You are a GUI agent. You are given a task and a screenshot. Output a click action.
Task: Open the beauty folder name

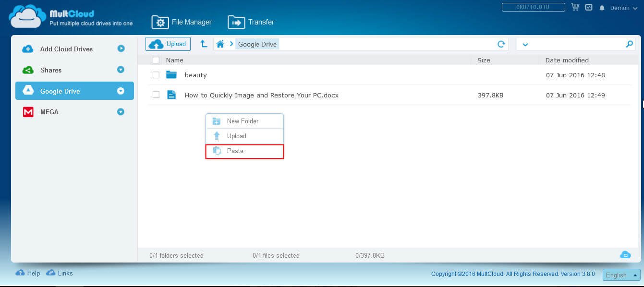(195, 75)
